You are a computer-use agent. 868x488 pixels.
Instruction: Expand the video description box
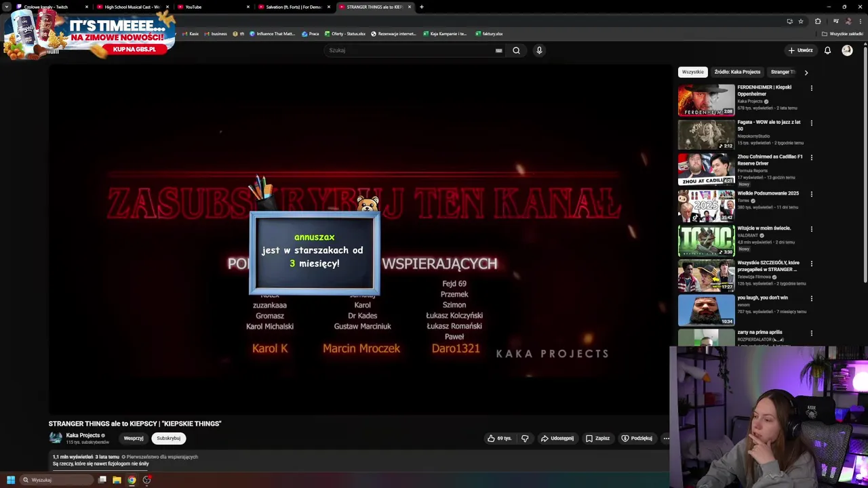tap(359, 460)
